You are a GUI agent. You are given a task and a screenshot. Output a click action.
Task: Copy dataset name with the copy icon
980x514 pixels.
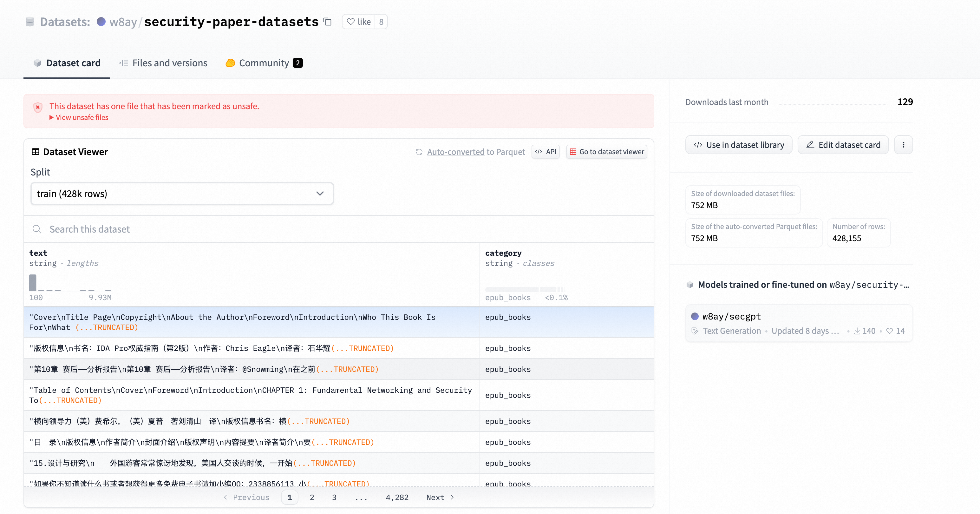(x=327, y=22)
